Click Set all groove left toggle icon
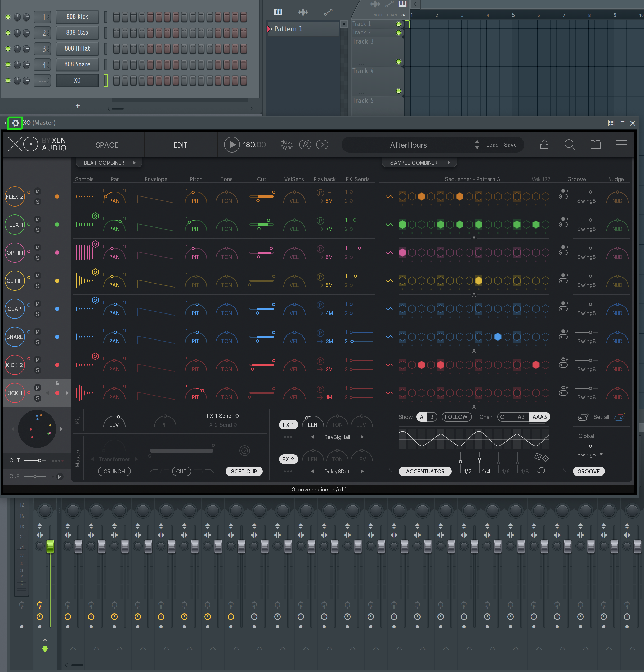644x672 pixels. click(x=583, y=417)
